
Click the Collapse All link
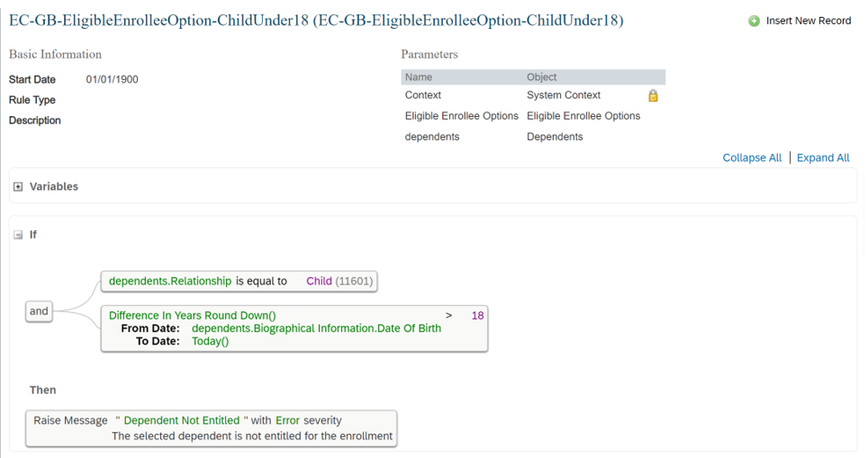(752, 157)
